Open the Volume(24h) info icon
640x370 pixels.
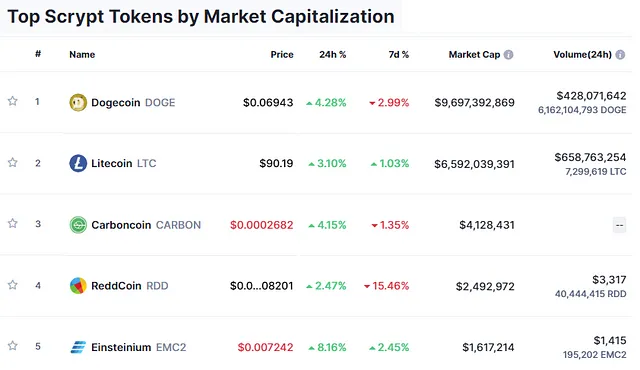pos(620,55)
